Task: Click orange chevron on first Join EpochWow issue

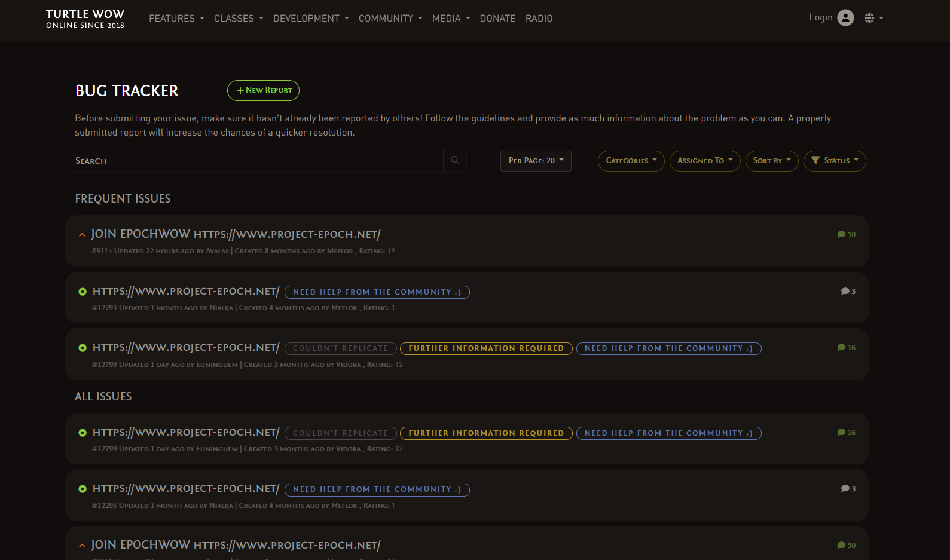Action: click(x=82, y=235)
